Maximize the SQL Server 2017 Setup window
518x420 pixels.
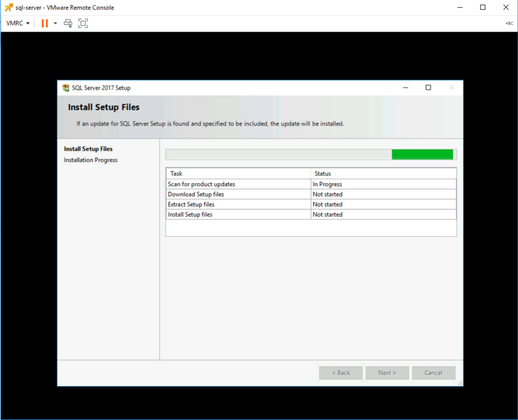click(428, 88)
